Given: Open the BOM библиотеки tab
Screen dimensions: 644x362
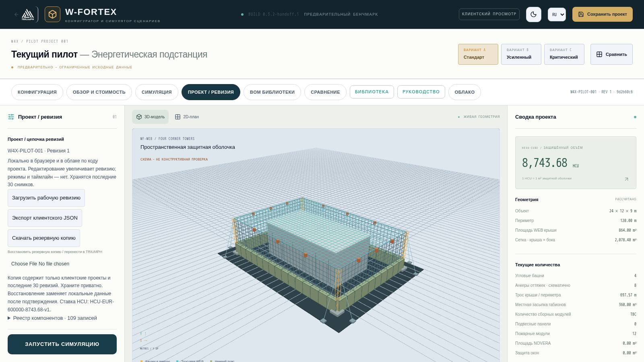Looking at the screenshot, I should (x=272, y=92).
